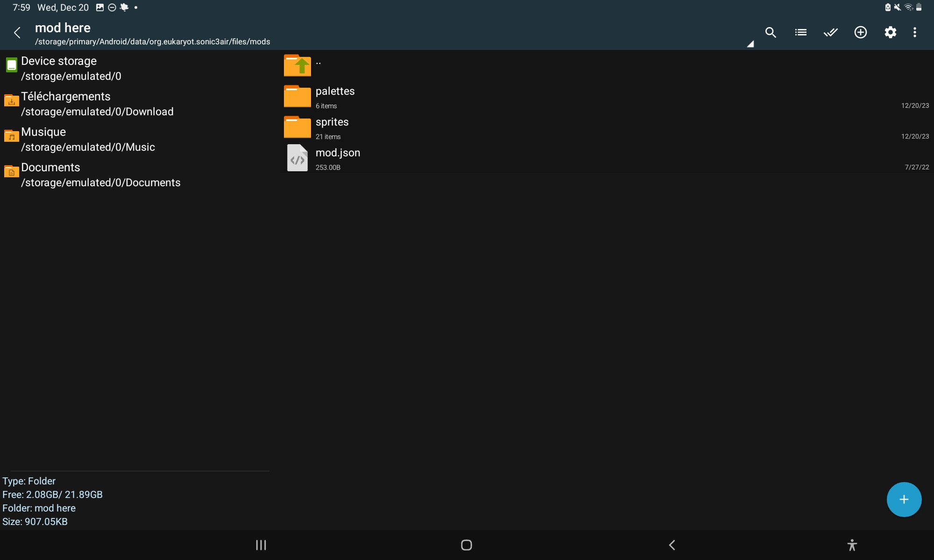Go up using the parent folder icon
The image size is (934, 560).
coord(297,65)
